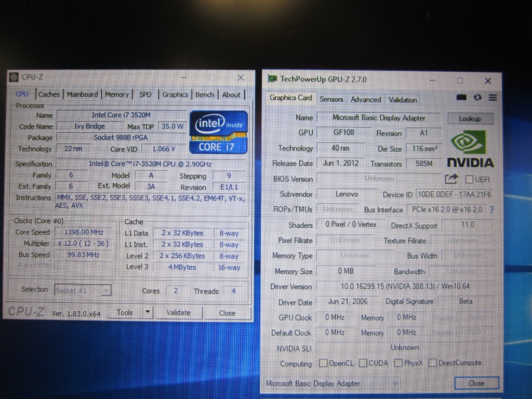Viewport: 532px width, 399px height.
Task: Click the Release Date value 'Jun 1, 2012'
Action: point(341,163)
